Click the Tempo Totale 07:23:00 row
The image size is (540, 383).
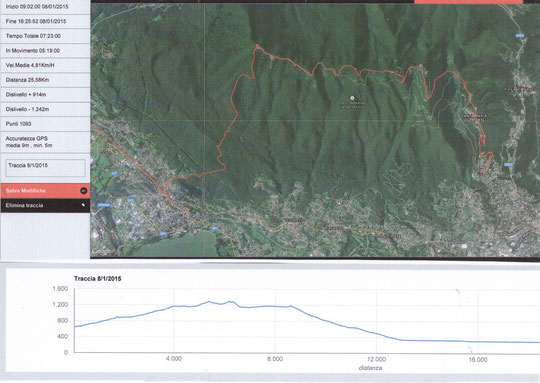coord(45,36)
